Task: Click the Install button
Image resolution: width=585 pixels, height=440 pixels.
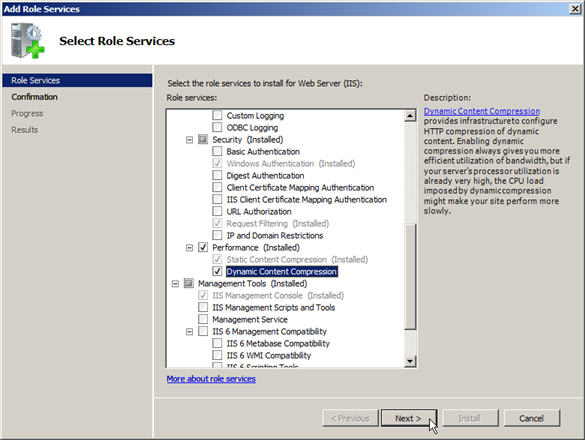Action: coord(469,418)
